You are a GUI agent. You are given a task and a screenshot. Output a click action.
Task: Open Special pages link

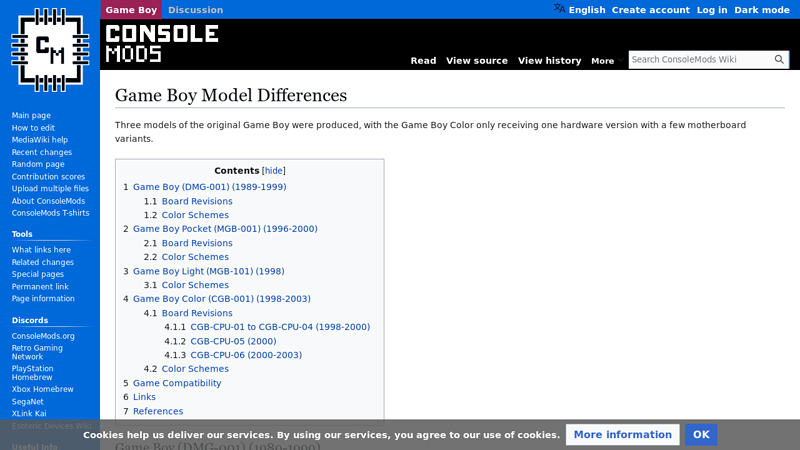point(38,274)
